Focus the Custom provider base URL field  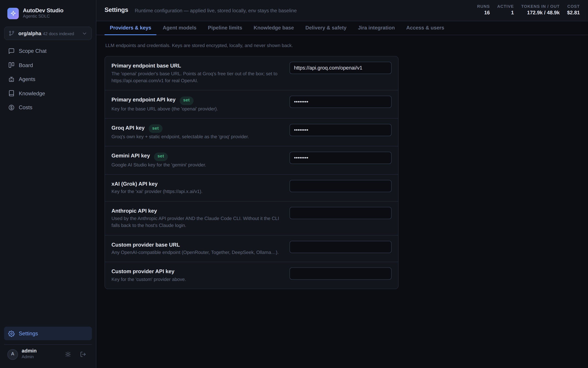(x=340, y=247)
